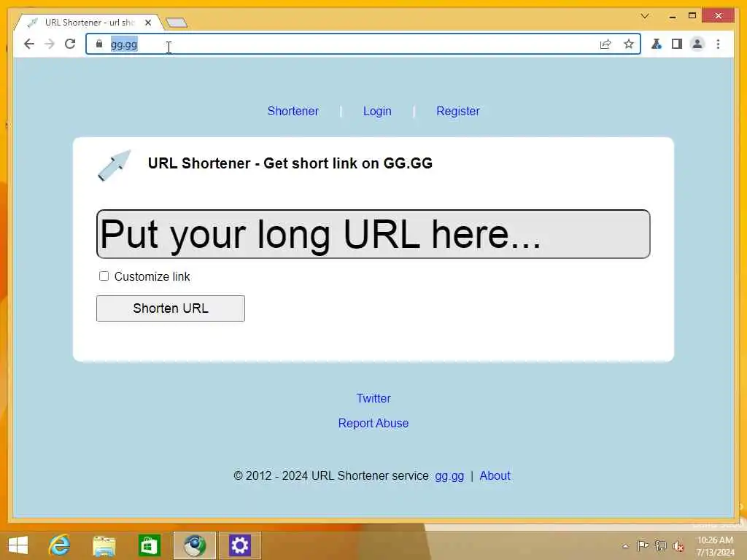Open the Chrome Labs flask icon
This screenshot has width=747, height=560.
pyautogui.click(x=657, y=44)
